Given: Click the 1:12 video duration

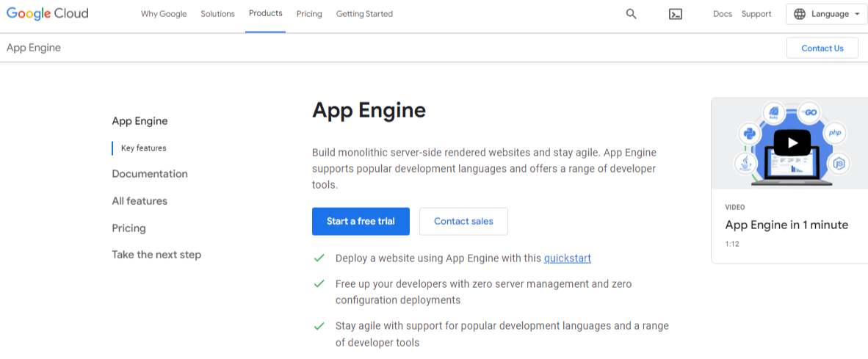Looking at the screenshot, I should 732,244.
